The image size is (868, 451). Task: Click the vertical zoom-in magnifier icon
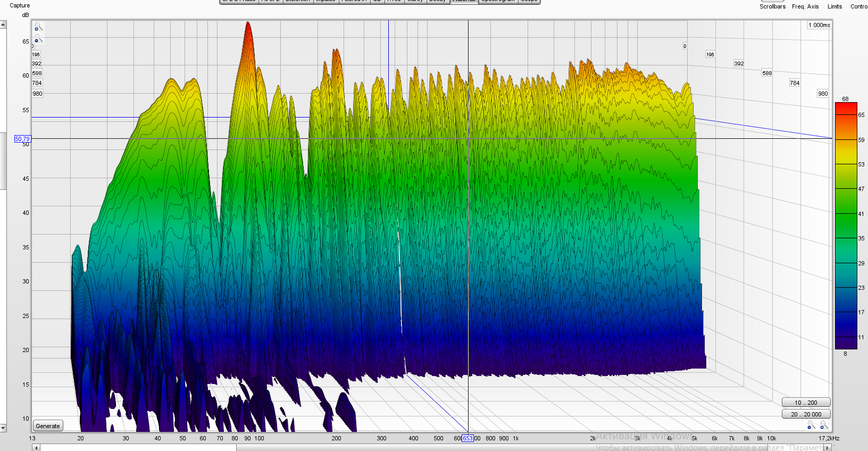[38, 27]
